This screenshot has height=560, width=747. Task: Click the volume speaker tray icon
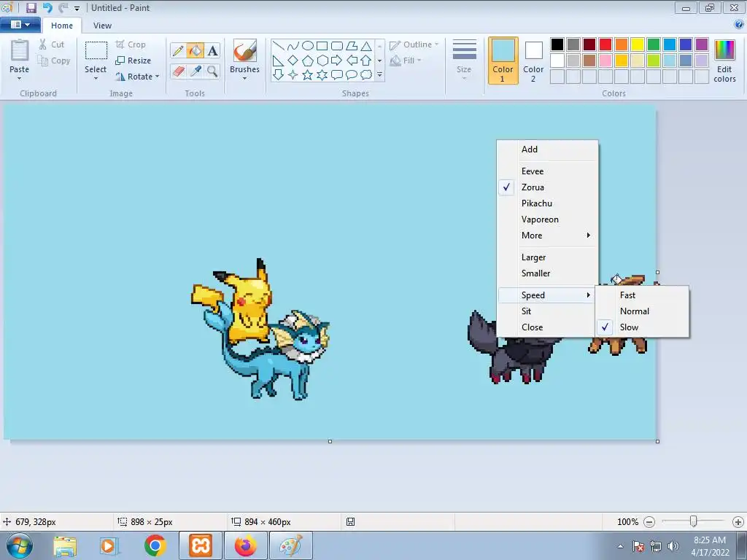point(673,546)
